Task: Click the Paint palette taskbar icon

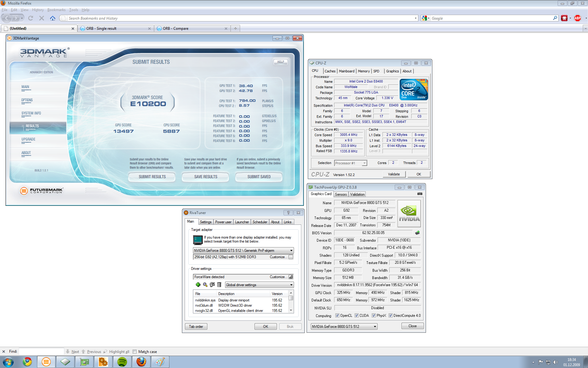Action: (160, 362)
